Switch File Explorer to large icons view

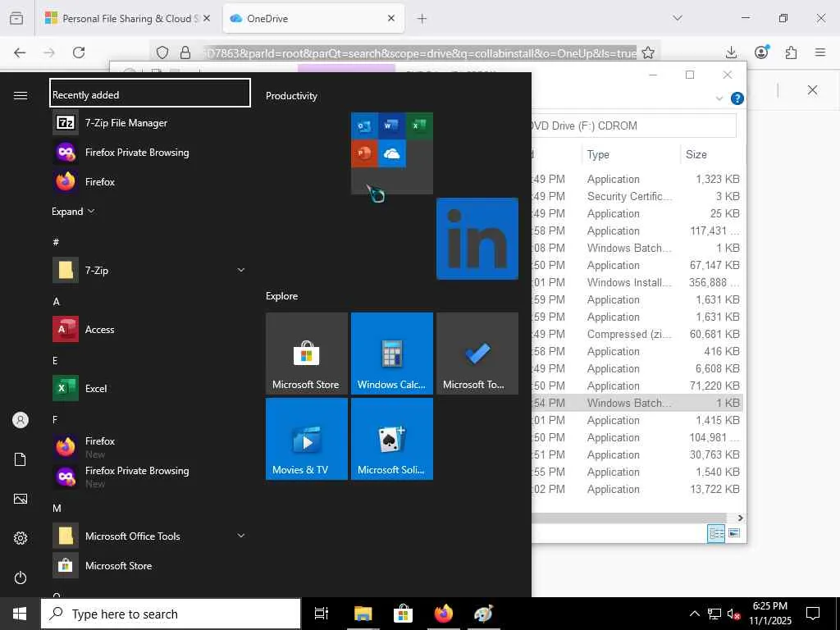click(x=734, y=533)
